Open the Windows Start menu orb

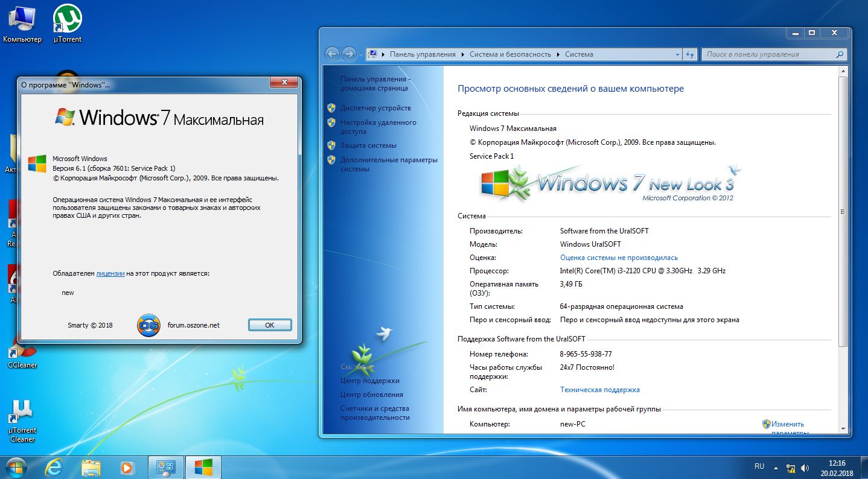pyautogui.click(x=16, y=467)
